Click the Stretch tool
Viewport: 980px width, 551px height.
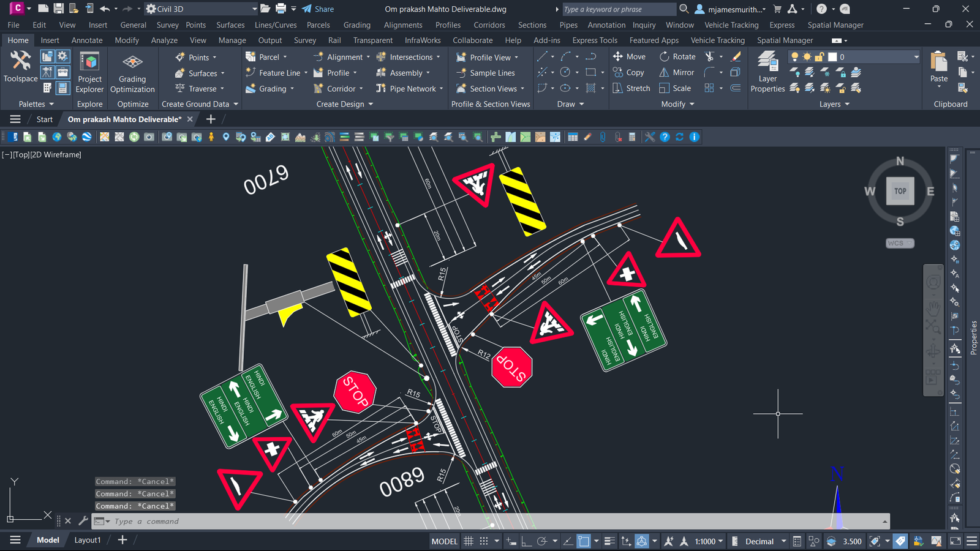point(631,88)
